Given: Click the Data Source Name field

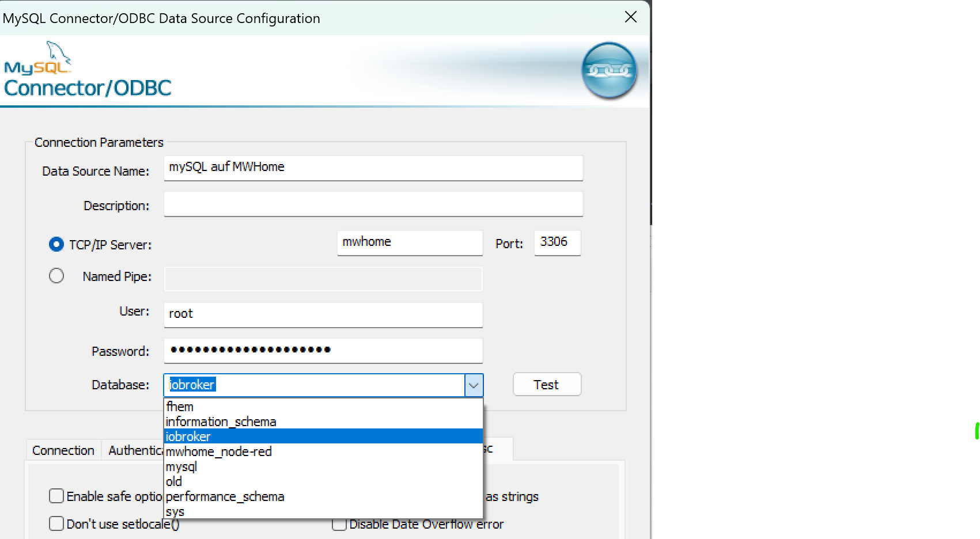Looking at the screenshot, I should [x=373, y=168].
